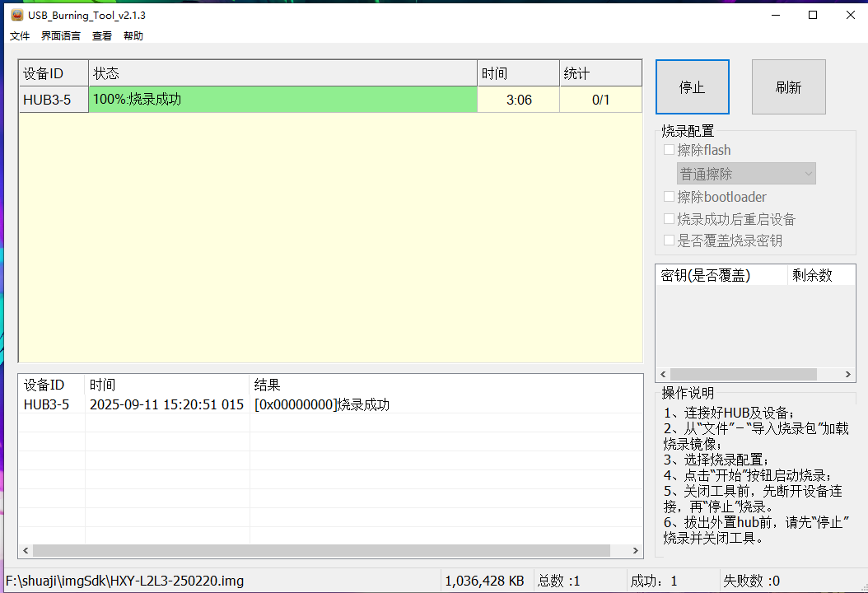The width and height of the screenshot is (868, 593).
Task: Toggle the 擦除flash checkbox
Action: tap(669, 150)
